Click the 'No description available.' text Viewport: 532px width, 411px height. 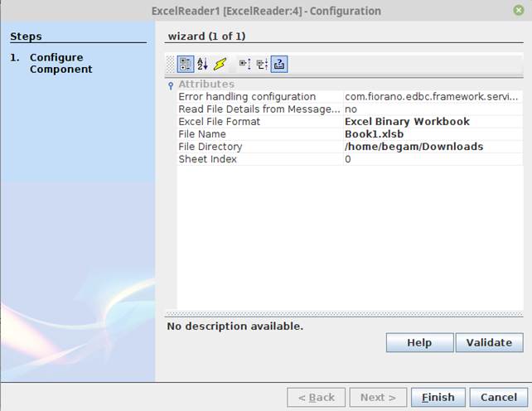[x=235, y=326]
